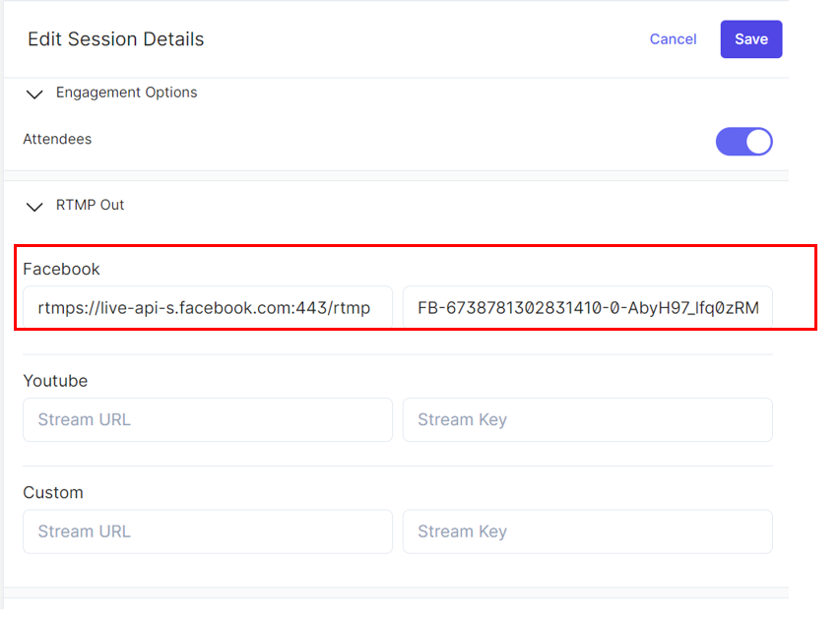The width and height of the screenshot is (840, 626).
Task: Click the white knob on the Attendees toggle
Action: 757,142
